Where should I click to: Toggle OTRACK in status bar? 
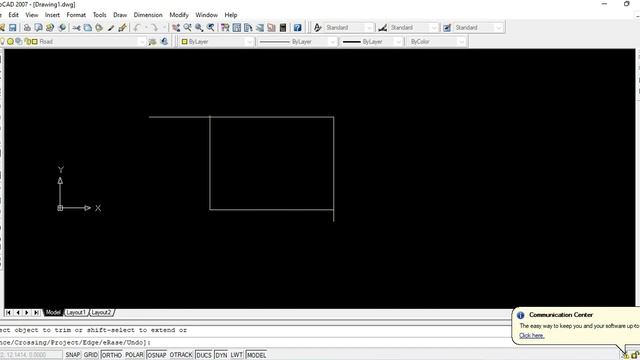pyautogui.click(x=181, y=355)
